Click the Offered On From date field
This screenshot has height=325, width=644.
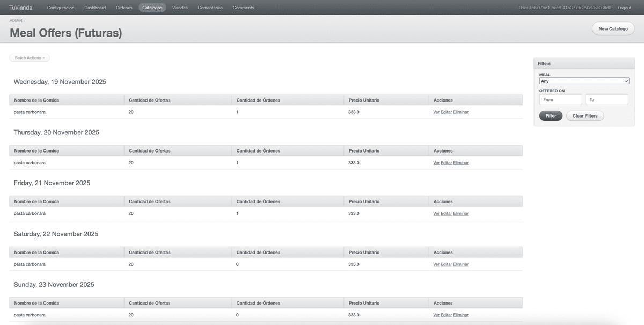(x=560, y=100)
